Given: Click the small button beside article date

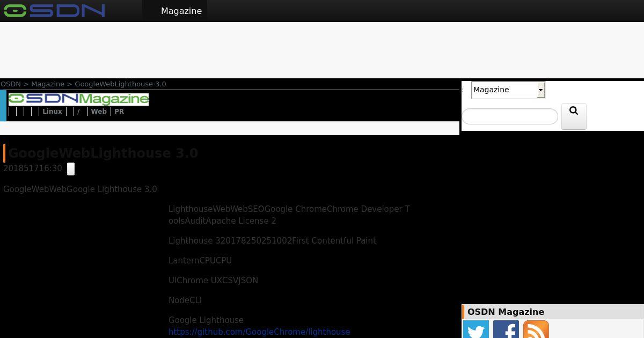Looking at the screenshot, I should tap(71, 168).
